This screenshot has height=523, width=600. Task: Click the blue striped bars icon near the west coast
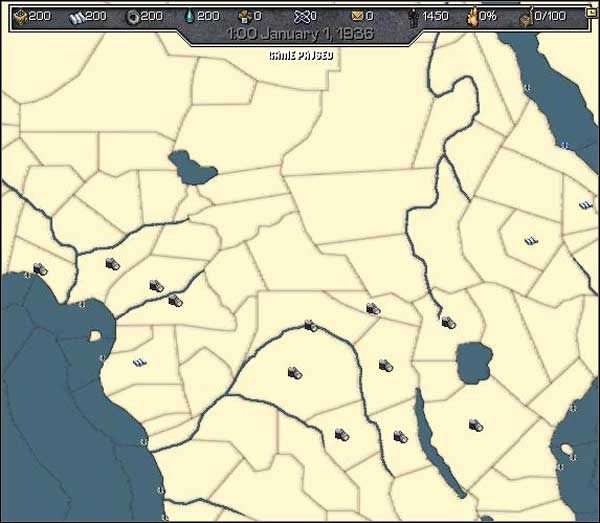tap(140, 362)
